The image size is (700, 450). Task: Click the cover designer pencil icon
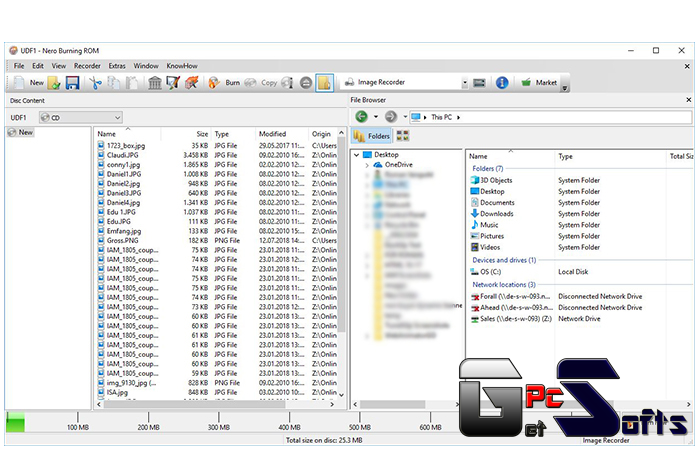coord(173,83)
